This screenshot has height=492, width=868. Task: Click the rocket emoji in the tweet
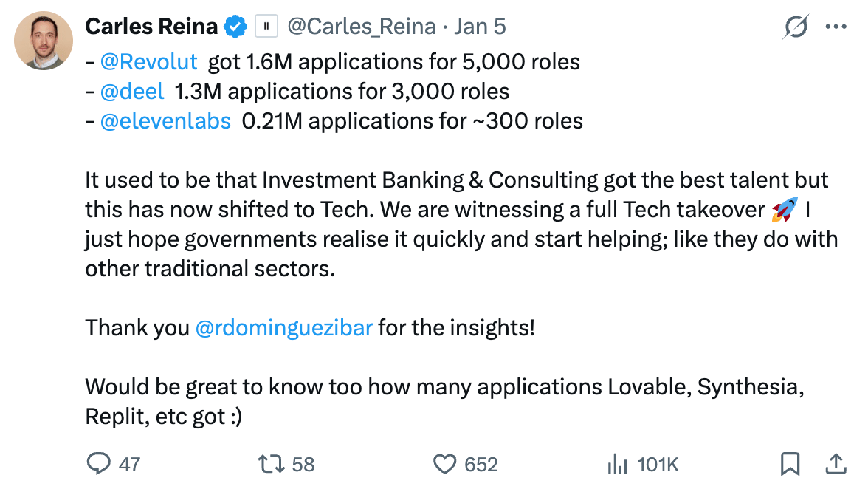(785, 211)
